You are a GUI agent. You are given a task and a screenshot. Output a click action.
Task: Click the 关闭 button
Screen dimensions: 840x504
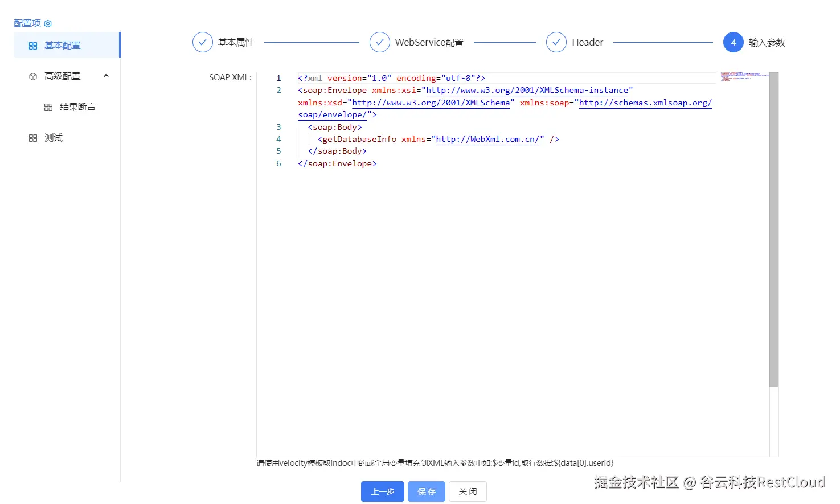[468, 491]
